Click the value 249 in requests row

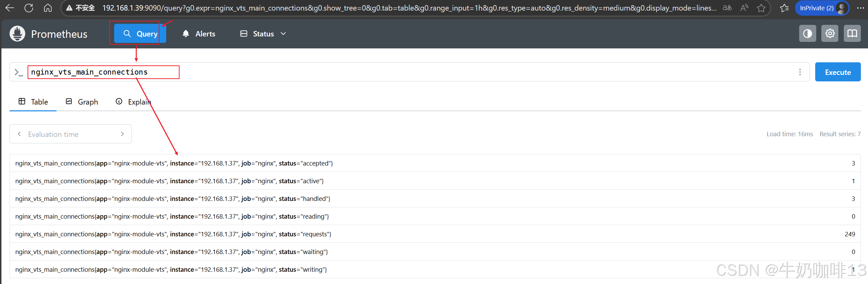[x=850, y=234]
